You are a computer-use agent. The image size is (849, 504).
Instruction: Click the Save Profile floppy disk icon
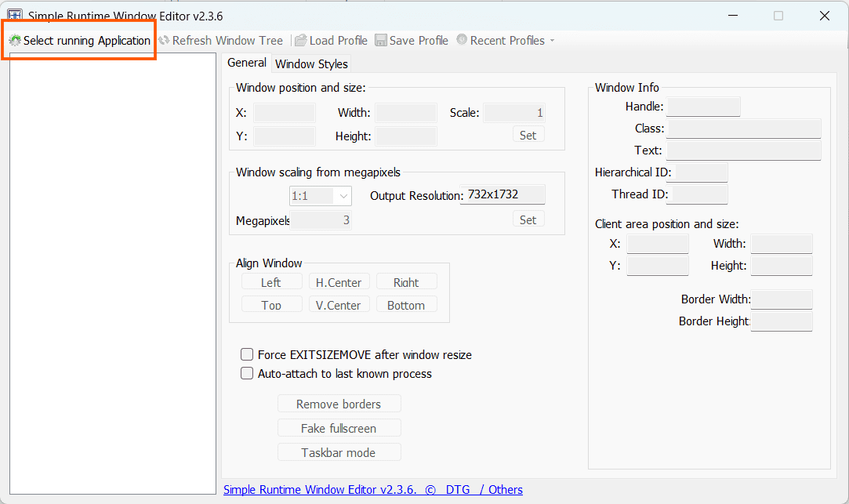pos(381,41)
